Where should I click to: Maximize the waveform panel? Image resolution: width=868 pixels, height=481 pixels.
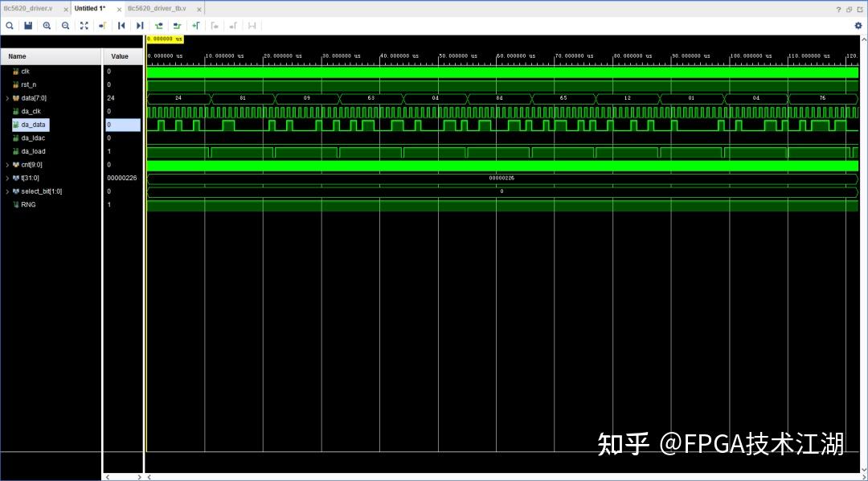(860, 10)
